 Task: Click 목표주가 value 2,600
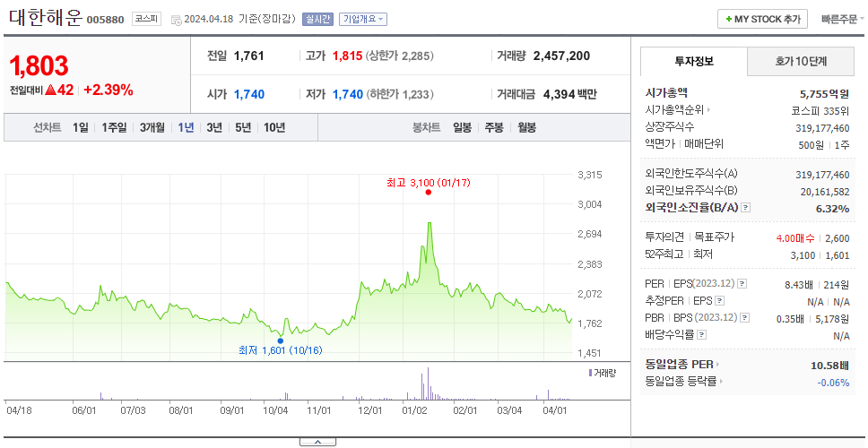[x=837, y=238]
